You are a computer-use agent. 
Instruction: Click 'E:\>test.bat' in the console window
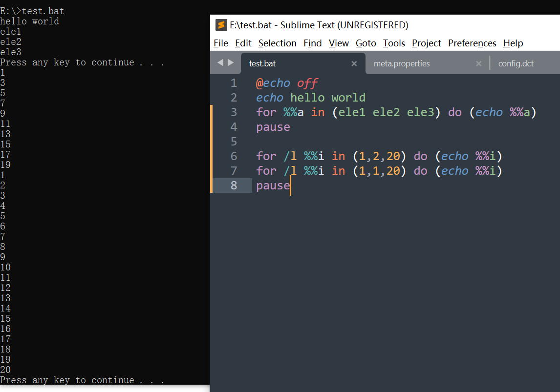click(32, 11)
